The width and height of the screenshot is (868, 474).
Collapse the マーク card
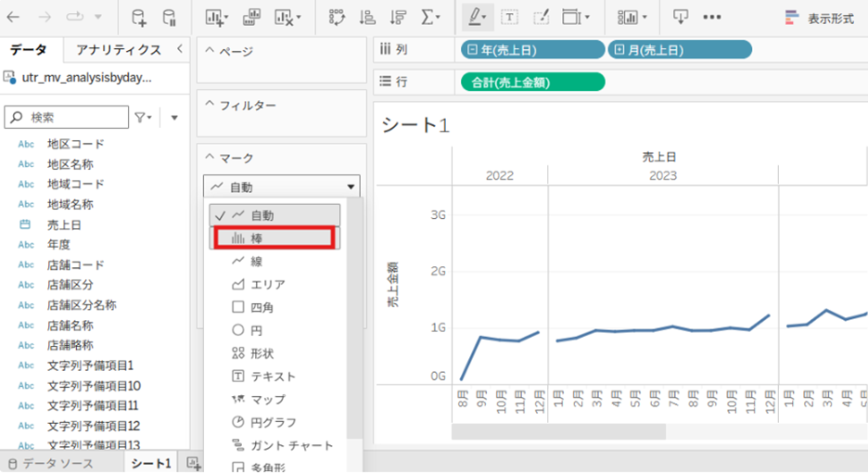coord(210,157)
